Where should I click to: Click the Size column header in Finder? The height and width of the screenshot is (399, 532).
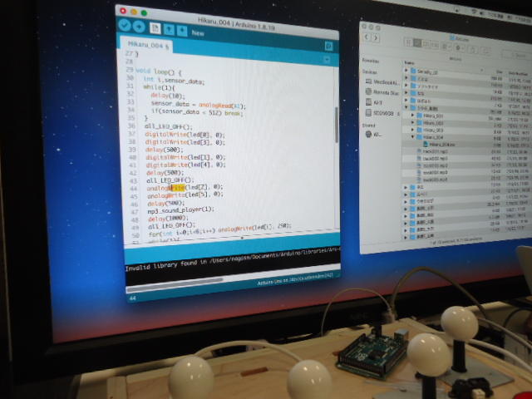[499, 71]
